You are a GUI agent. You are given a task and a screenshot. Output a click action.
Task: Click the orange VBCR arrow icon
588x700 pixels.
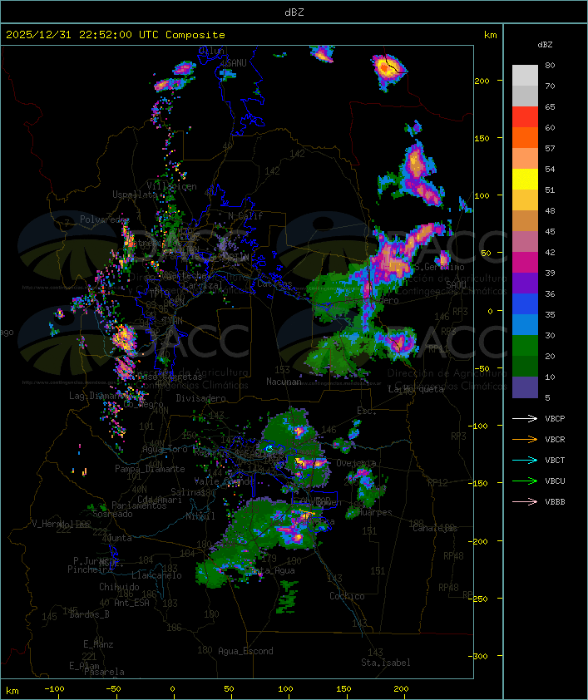coord(525,439)
